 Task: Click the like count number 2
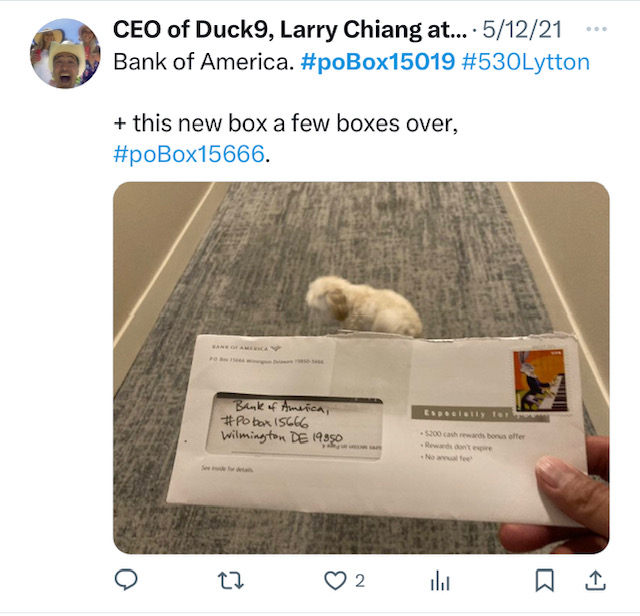pos(360,580)
